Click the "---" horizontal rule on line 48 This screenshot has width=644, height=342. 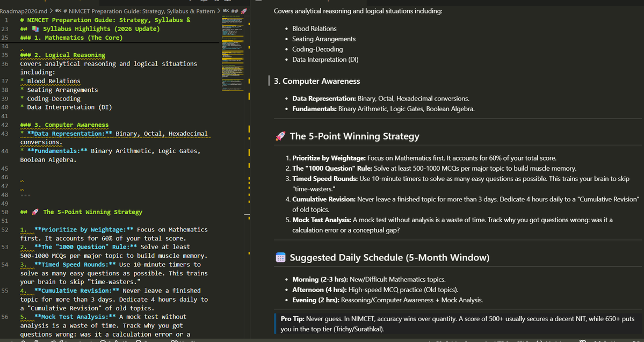(25, 194)
